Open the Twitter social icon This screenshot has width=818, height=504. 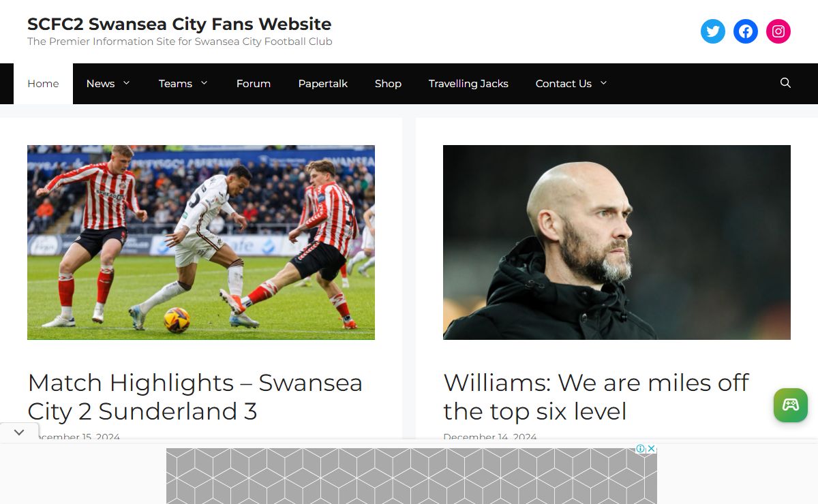(x=713, y=31)
